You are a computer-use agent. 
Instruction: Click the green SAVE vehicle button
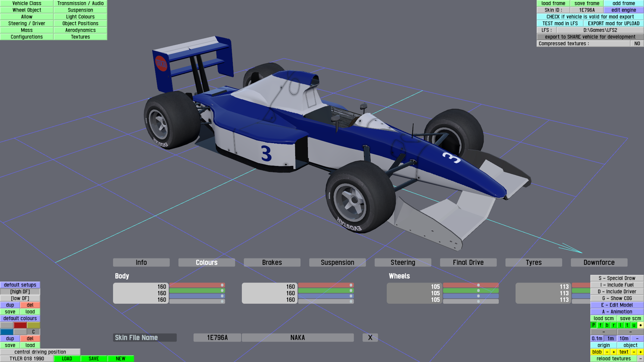[x=94, y=359]
